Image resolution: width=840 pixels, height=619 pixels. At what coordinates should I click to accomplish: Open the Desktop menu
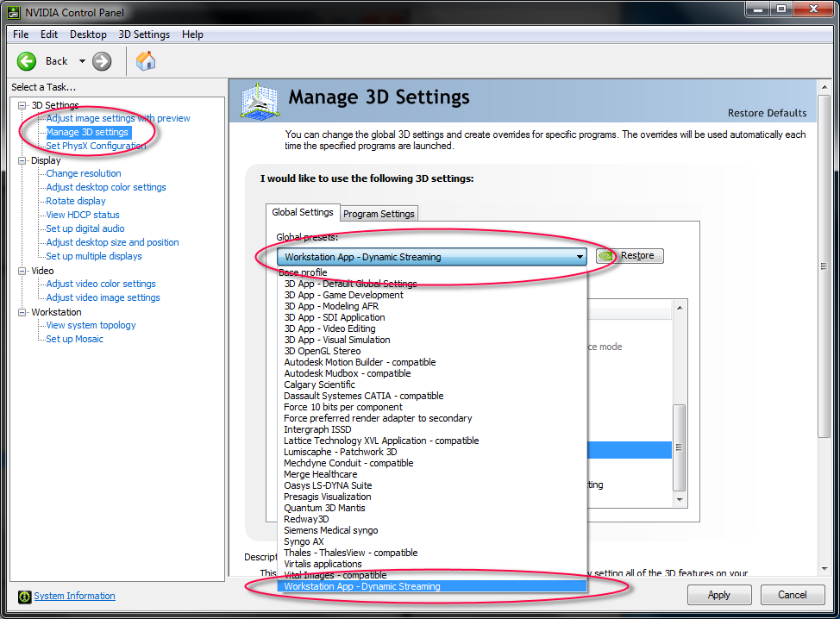88,34
